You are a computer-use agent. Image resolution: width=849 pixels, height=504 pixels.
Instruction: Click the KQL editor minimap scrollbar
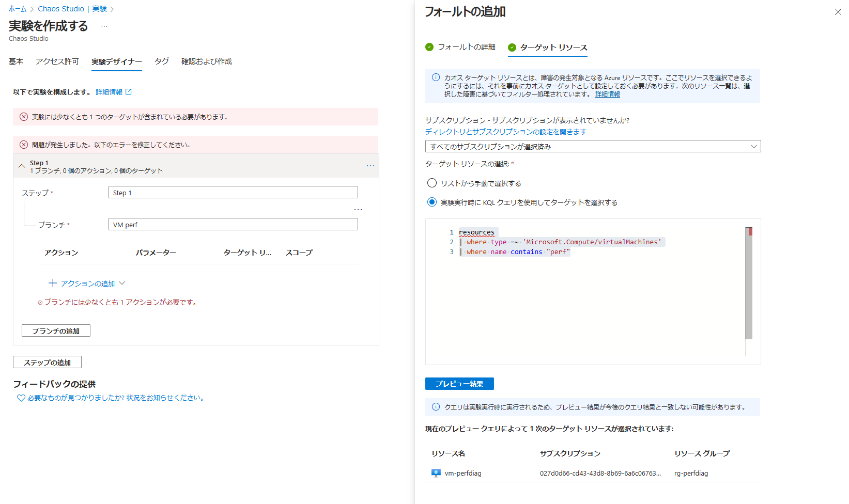[x=749, y=283]
